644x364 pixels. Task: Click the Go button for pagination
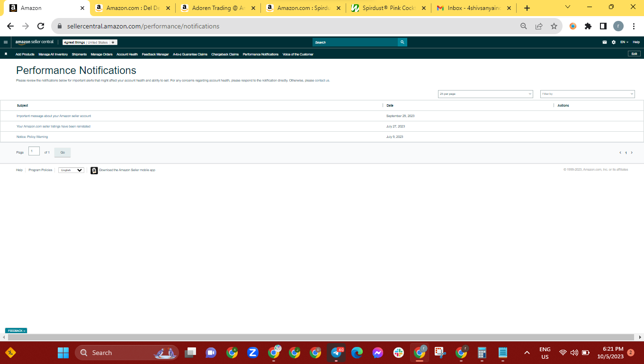point(63,152)
